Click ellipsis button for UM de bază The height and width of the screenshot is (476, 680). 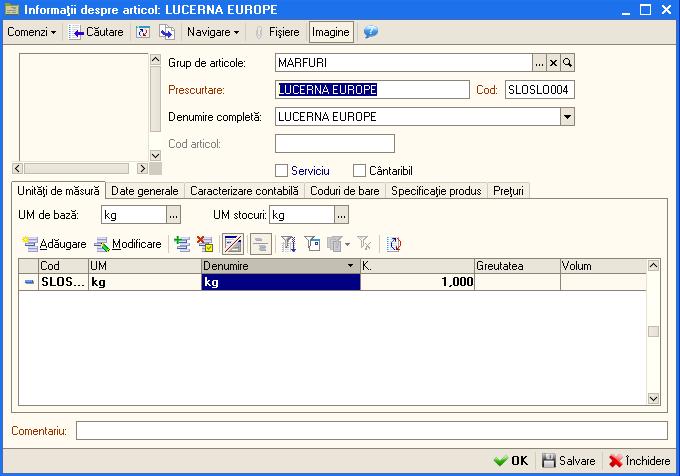(173, 215)
